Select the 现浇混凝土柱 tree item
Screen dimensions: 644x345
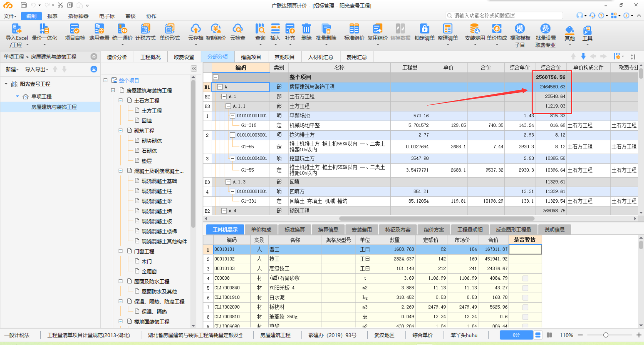pyautogui.click(x=157, y=191)
